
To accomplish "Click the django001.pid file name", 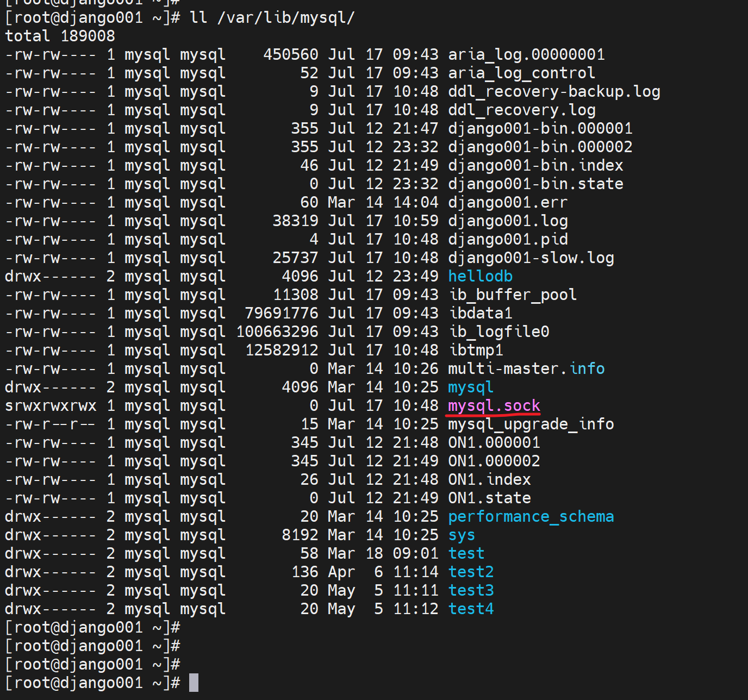I will click(x=508, y=240).
